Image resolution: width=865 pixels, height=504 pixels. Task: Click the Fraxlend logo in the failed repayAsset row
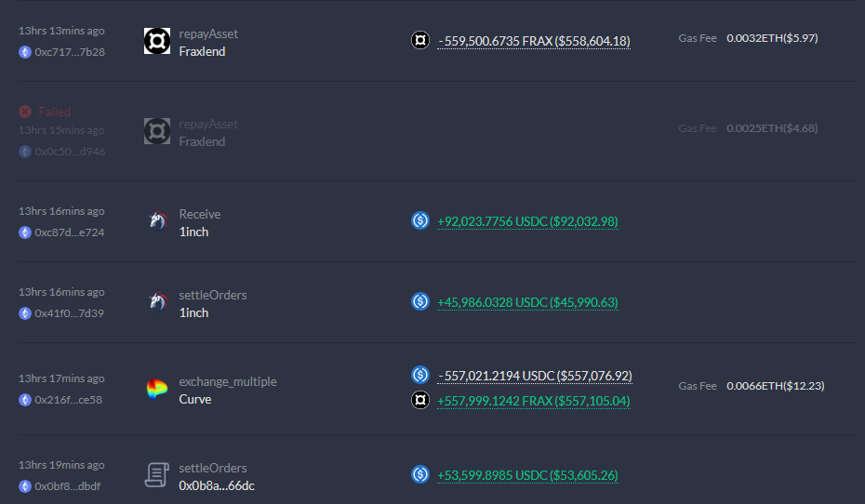click(157, 131)
